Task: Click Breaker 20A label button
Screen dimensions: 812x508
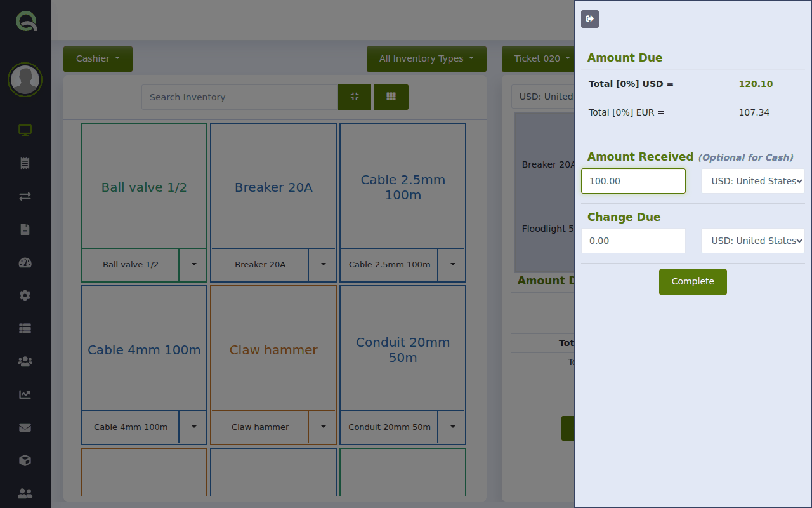Action: click(260, 265)
